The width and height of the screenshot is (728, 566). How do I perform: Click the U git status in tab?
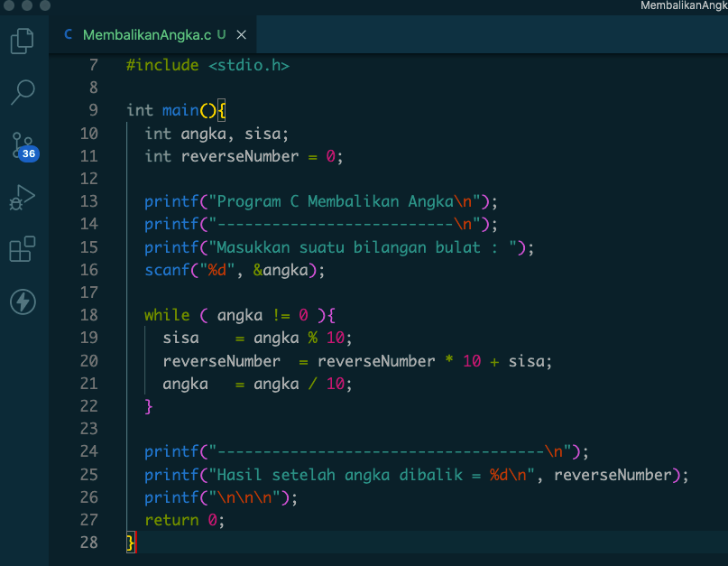(222, 35)
